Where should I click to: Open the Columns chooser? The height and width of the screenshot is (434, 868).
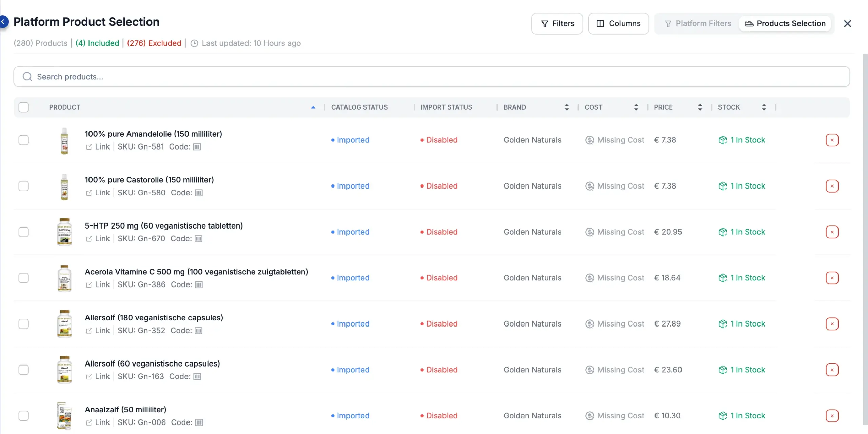click(618, 24)
